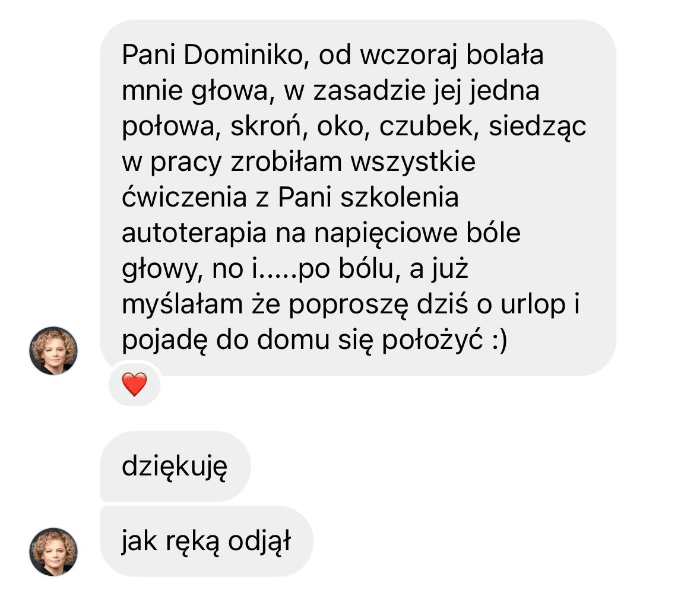Screen dimensions: 700x590
Task: Click the red heart reaction emoji
Action: tap(134, 384)
